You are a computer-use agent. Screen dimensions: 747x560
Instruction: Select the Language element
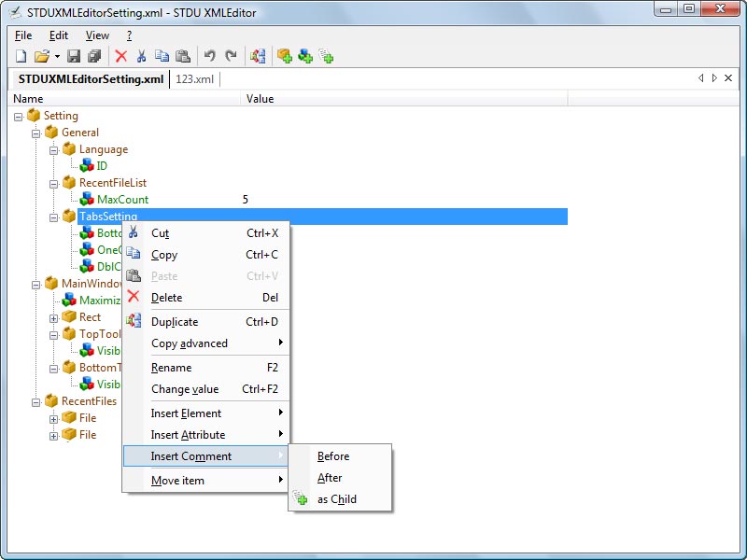coord(104,149)
